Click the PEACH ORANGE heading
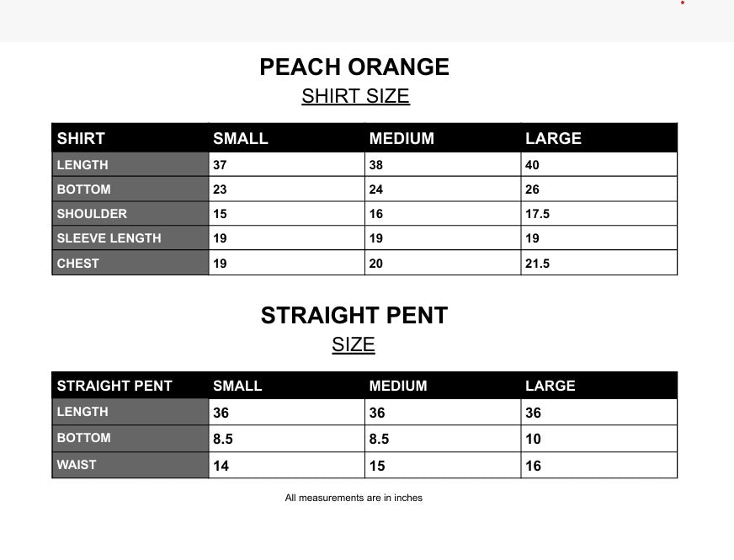Screen dimensions: 734x560 coord(354,67)
